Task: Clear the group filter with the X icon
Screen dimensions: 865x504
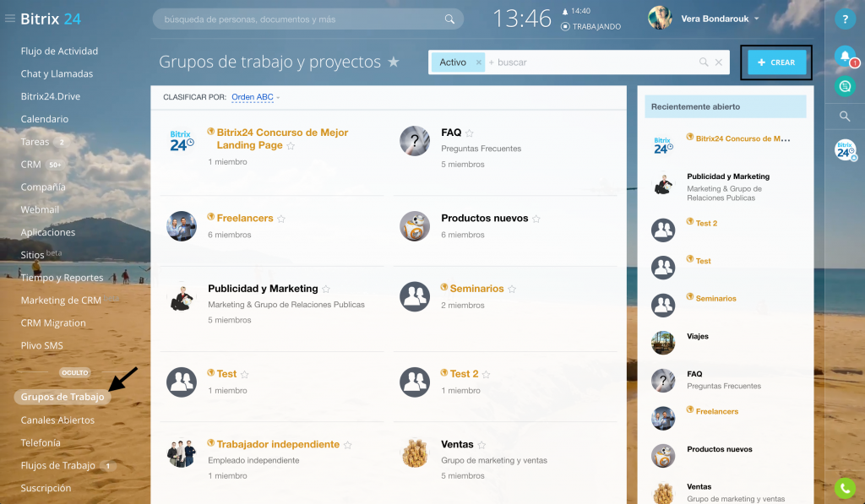Action: pos(719,62)
